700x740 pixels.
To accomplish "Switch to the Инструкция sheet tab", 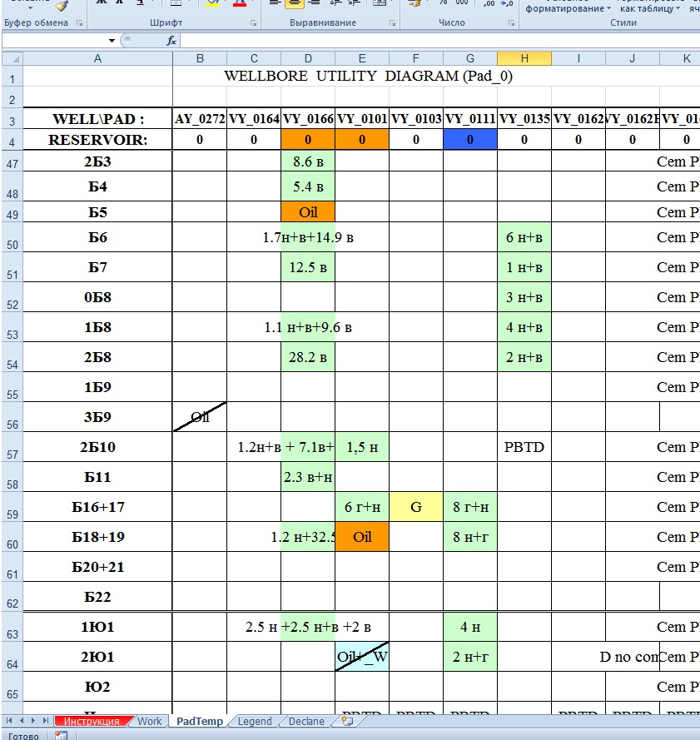I will click(92, 721).
